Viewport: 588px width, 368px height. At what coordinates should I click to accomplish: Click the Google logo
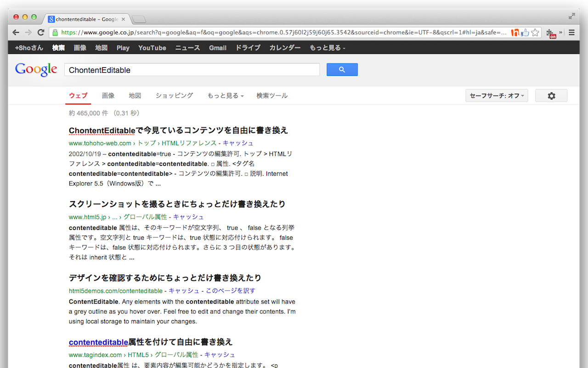36,69
